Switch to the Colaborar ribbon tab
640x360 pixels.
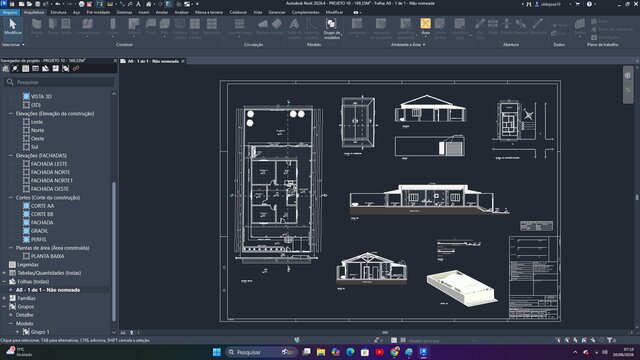(238, 12)
